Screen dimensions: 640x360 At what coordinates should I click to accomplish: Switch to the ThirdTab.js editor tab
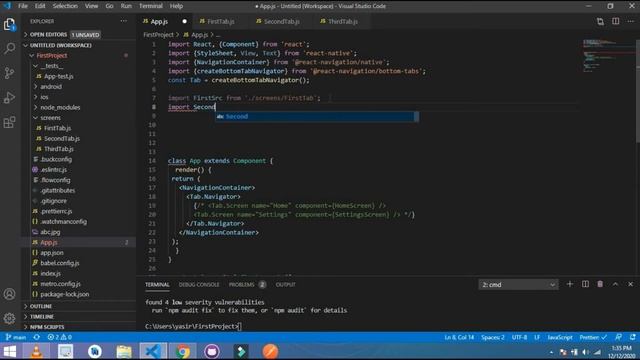[343, 21]
